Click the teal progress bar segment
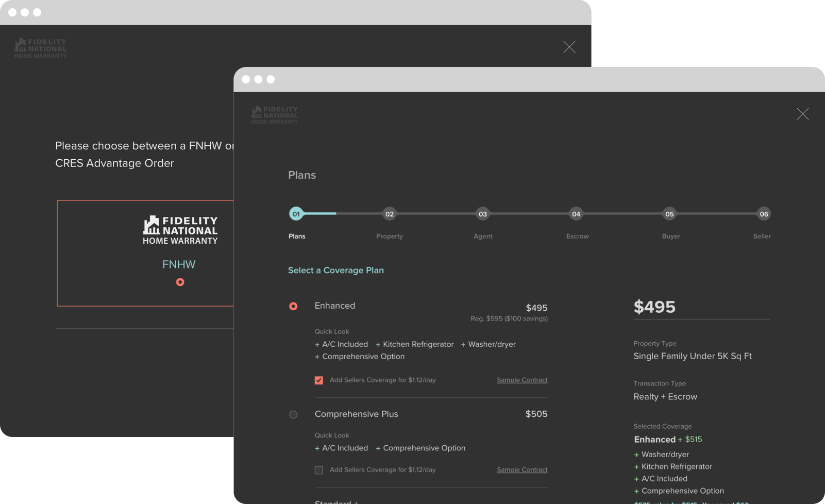This screenshot has width=825, height=504. 321,213
